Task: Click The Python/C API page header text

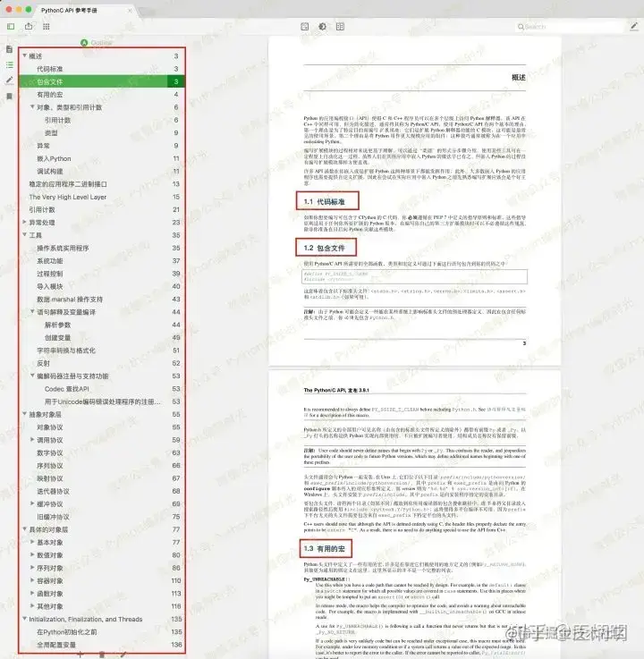Action: pos(336,390)
